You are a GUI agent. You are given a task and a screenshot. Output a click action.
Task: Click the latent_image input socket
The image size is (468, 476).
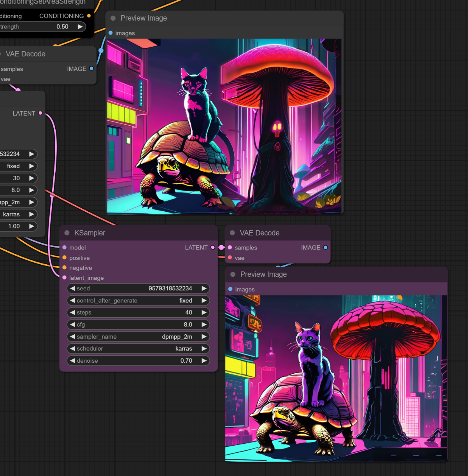click(65, 278)
